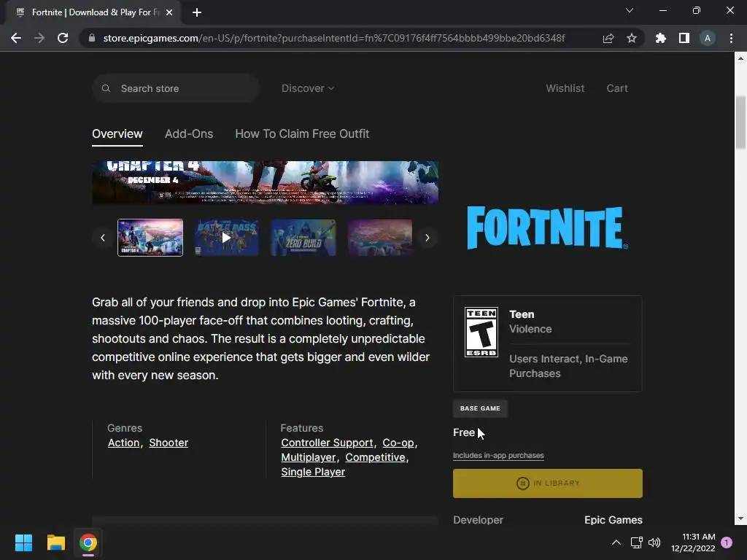Open the Multiplayer feature link

tap(309, 458)
